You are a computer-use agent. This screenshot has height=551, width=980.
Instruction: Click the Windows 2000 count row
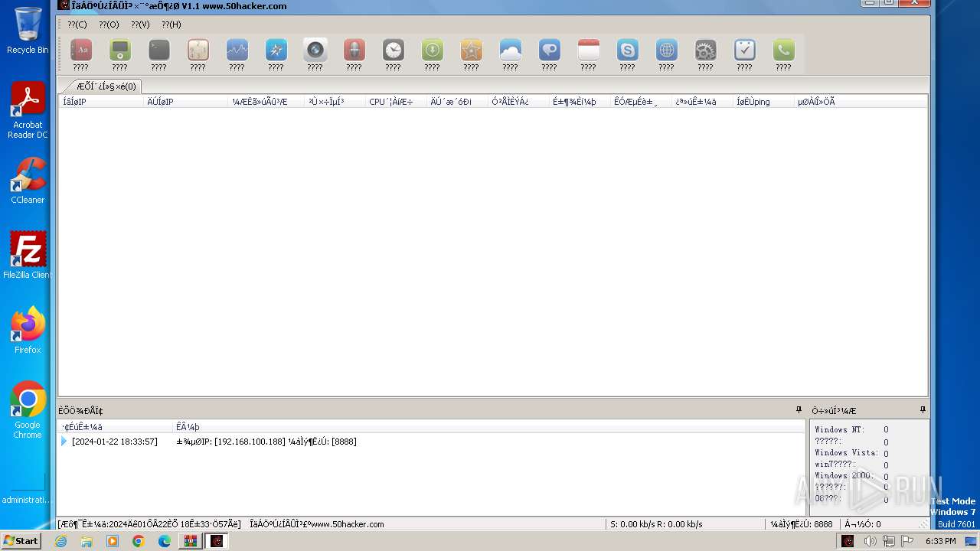[851, 476]
